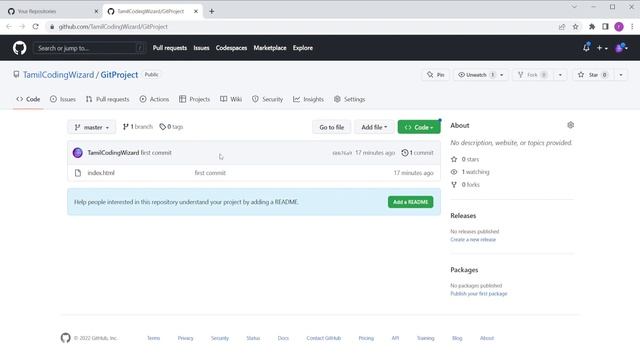640x360 pixels.
Task: Click Publish your first package
Action: tap(478, 294)
